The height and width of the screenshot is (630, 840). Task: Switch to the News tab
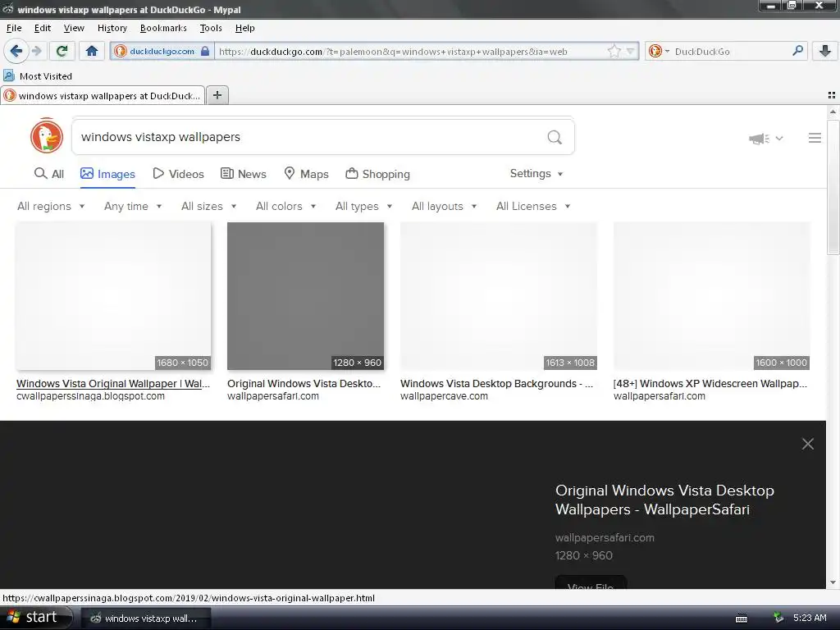point(243,174)
